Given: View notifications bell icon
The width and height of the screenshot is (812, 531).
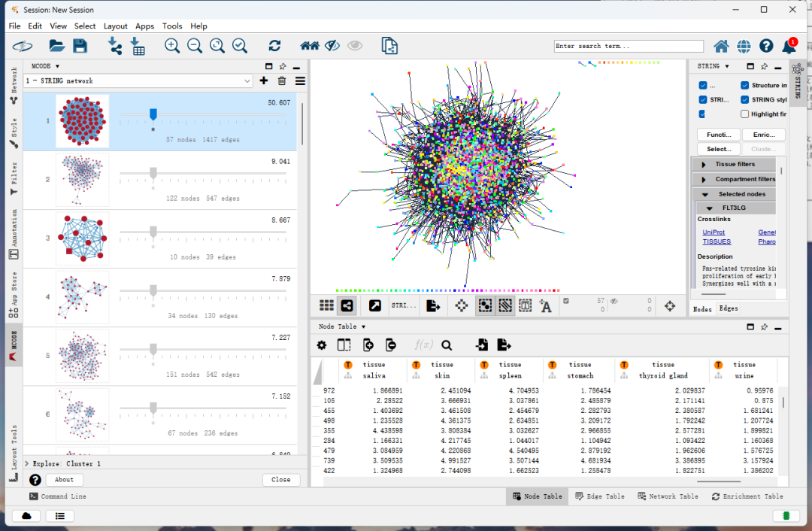Looking at the screenshot, I should [789, 46].
